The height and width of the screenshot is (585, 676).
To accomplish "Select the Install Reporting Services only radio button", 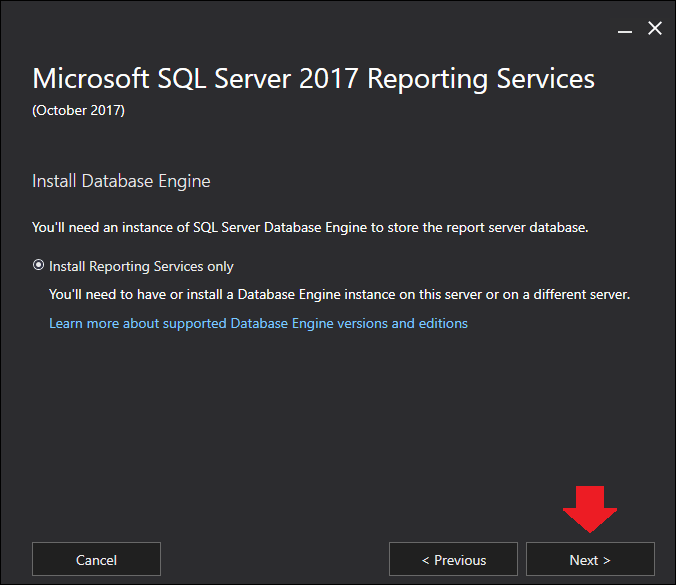I will tap(38, 265).
